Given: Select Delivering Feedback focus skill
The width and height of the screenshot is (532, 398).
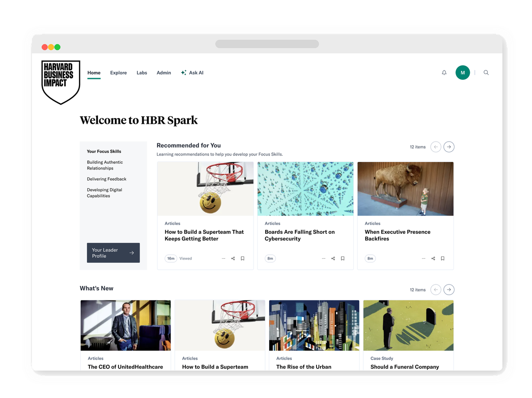Looking at the screenshot, I should 107,179.
